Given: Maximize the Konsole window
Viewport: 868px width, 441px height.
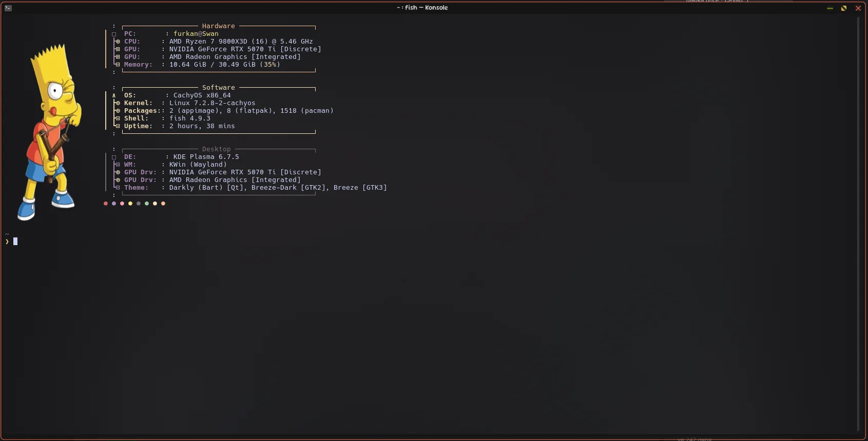Looking at the screenshot, I should [x=844, y=8].
